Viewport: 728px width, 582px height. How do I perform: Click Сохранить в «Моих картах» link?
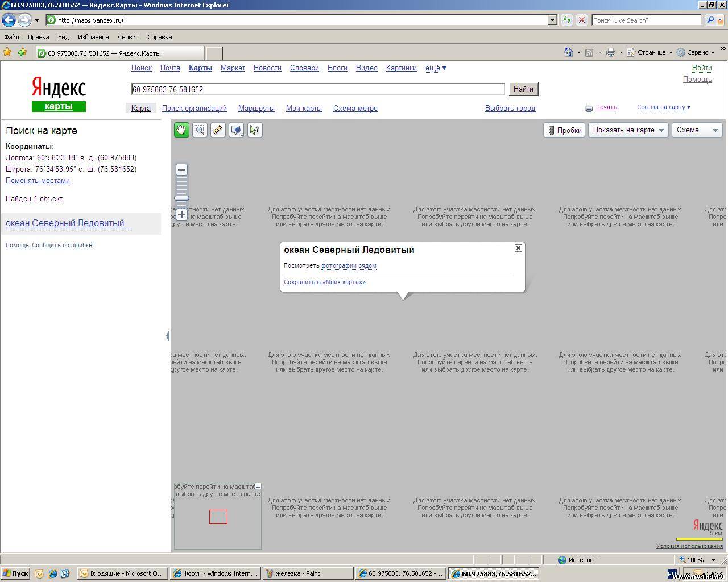pyautogui.click(x=325, y=282)
